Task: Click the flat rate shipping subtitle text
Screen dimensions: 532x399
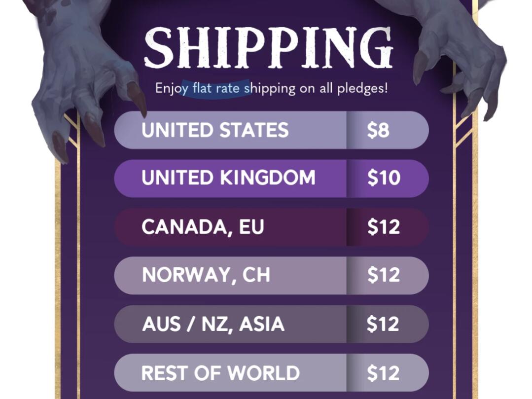Action: coord(272,89)
